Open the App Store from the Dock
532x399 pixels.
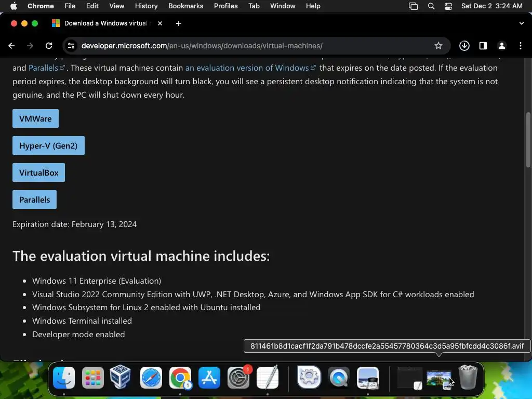[209, 378]
